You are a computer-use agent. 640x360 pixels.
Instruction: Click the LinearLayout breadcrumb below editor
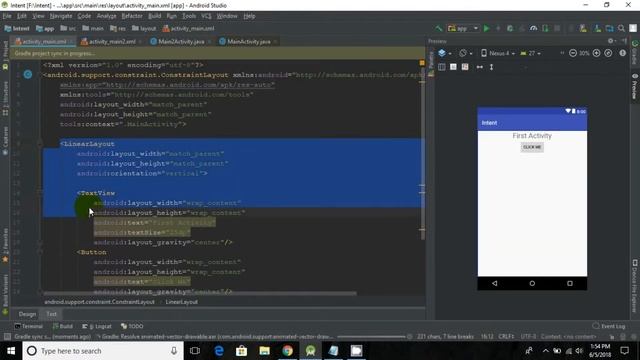(x=182, y=302)
